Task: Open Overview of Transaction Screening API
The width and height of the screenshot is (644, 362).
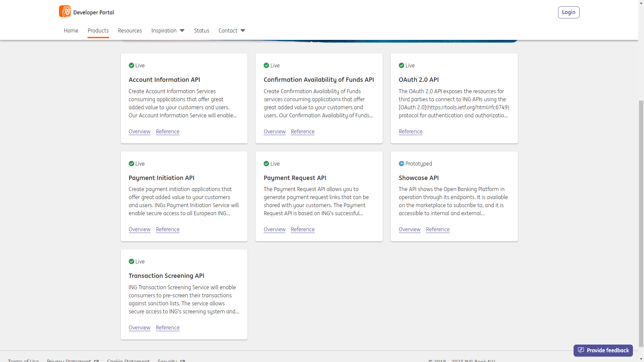Action: coord(140,327)
